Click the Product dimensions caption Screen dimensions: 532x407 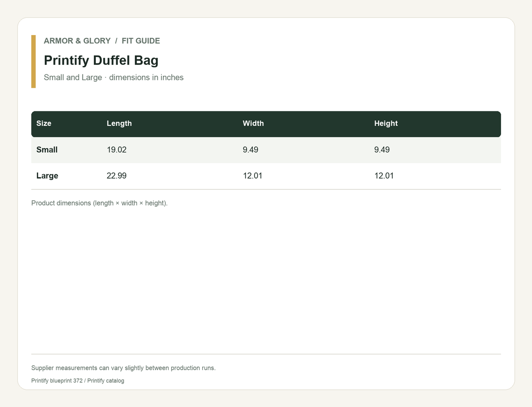[x=100, y=203]
